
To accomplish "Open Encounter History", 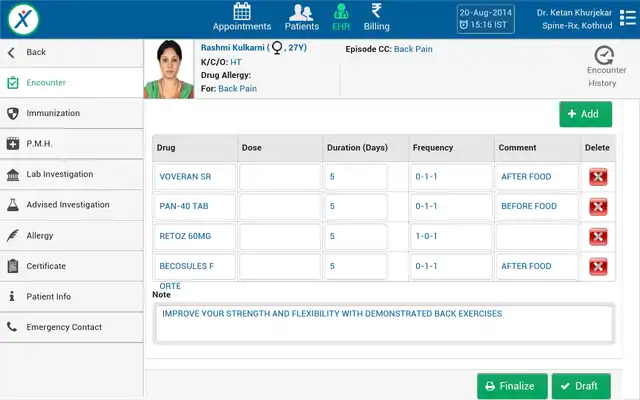I will point(602,67).
